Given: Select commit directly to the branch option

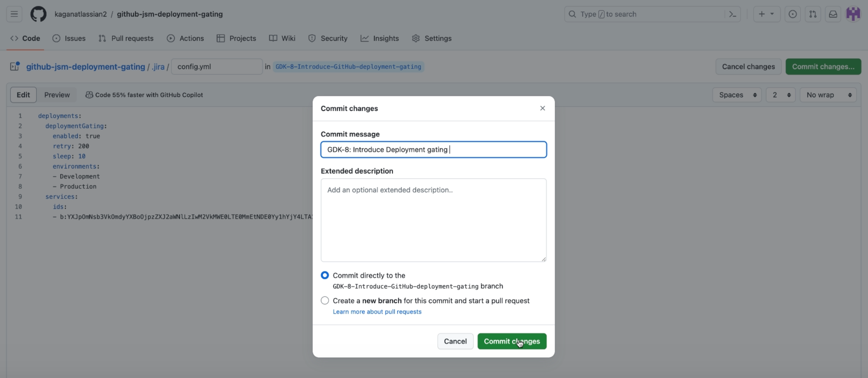Looking at the screenshot, I should pos(325,275).
